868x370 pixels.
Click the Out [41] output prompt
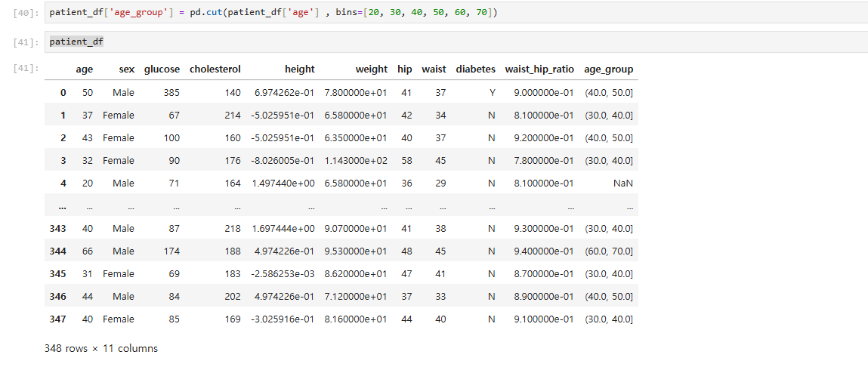(x=25, y=69)
